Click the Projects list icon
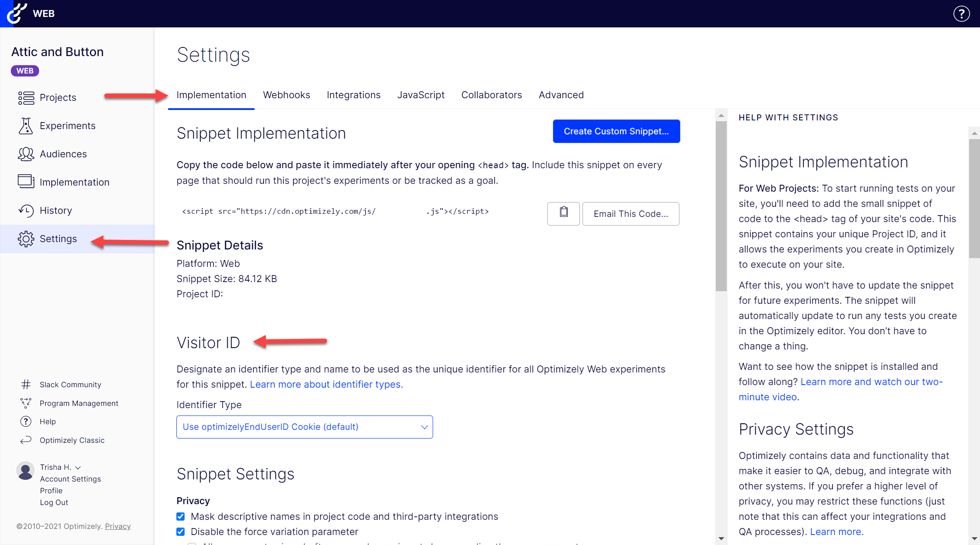The width and height of the screenshot is (980, 545). tap(26, 98)
